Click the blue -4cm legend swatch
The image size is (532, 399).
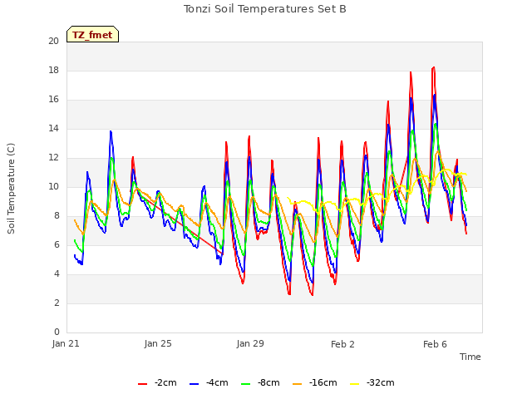click(194, 384)
